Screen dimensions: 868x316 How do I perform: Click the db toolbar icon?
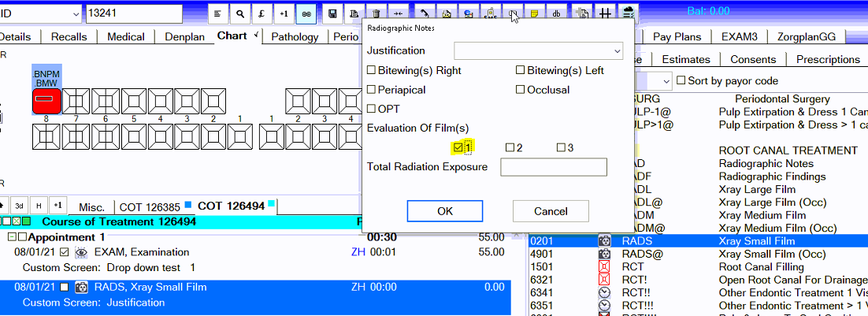tap(557, 13)
